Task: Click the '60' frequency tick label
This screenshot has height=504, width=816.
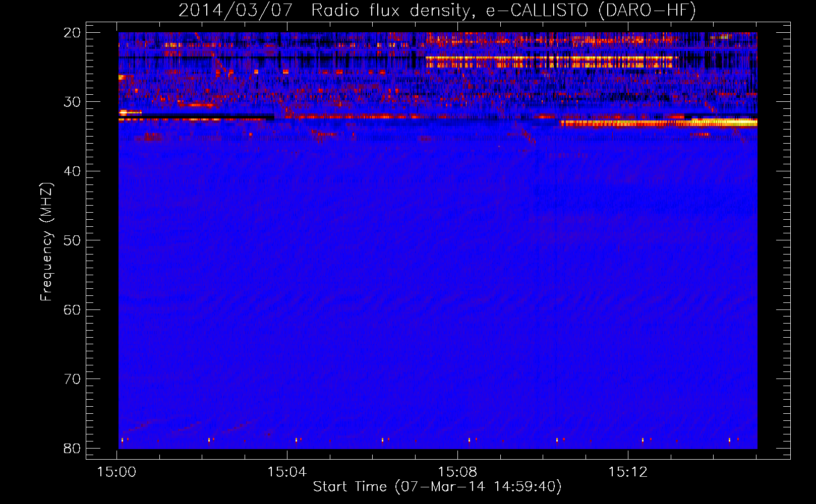Action: pyautogui.click(x=72, y=309)
